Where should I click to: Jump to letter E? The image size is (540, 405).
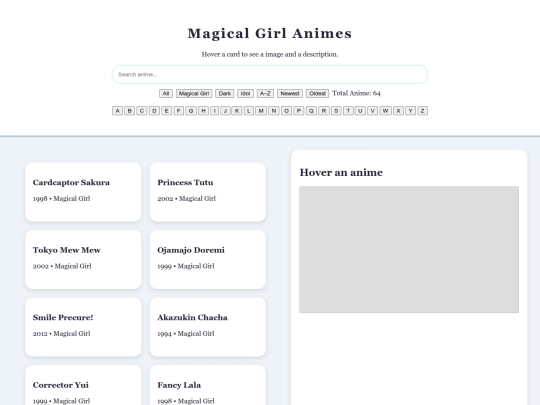tap(166, 111)
